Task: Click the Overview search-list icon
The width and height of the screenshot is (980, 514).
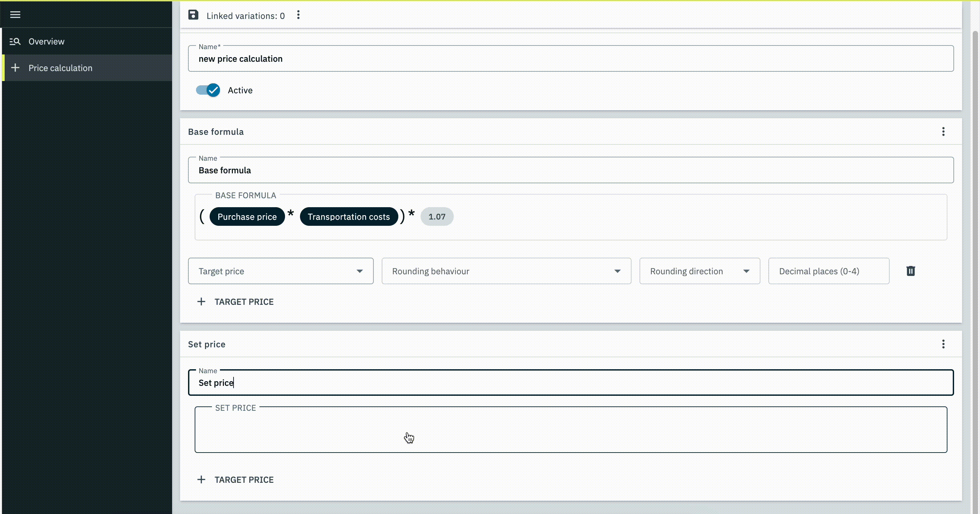Action: click(15, 42)
